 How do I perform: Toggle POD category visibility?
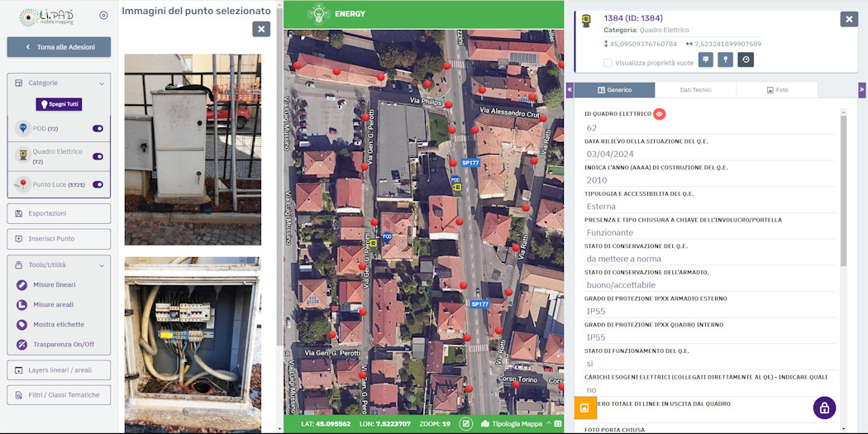click(x=98, y=129)
